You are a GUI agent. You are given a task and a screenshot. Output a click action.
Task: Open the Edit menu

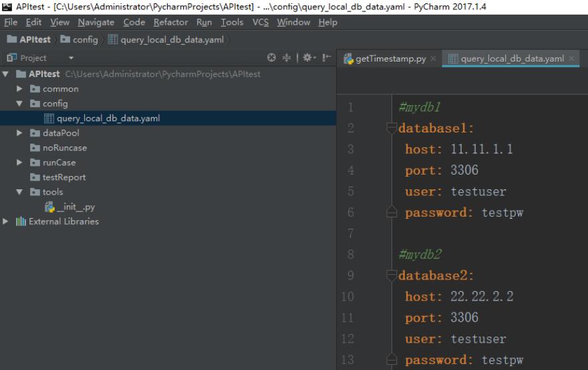(x=33, y=22)
